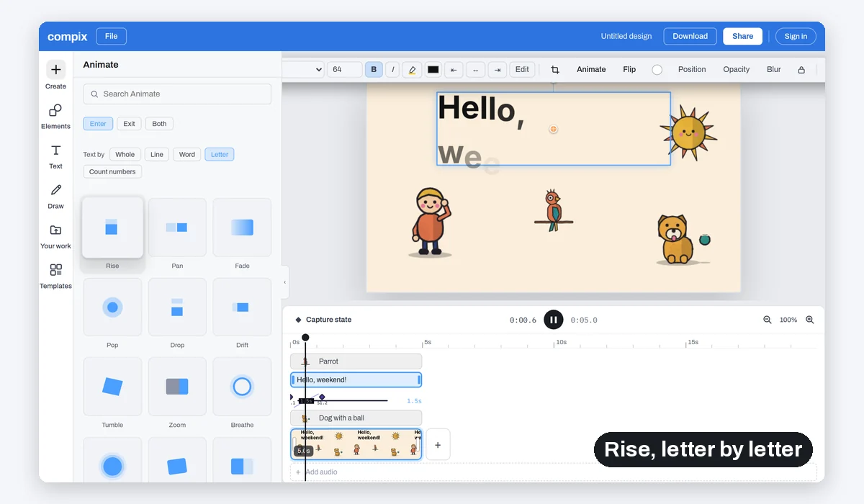This screenshot has width=864, height=504.
Task: Open the black text color swatch
Action: (x=433, y=70)
